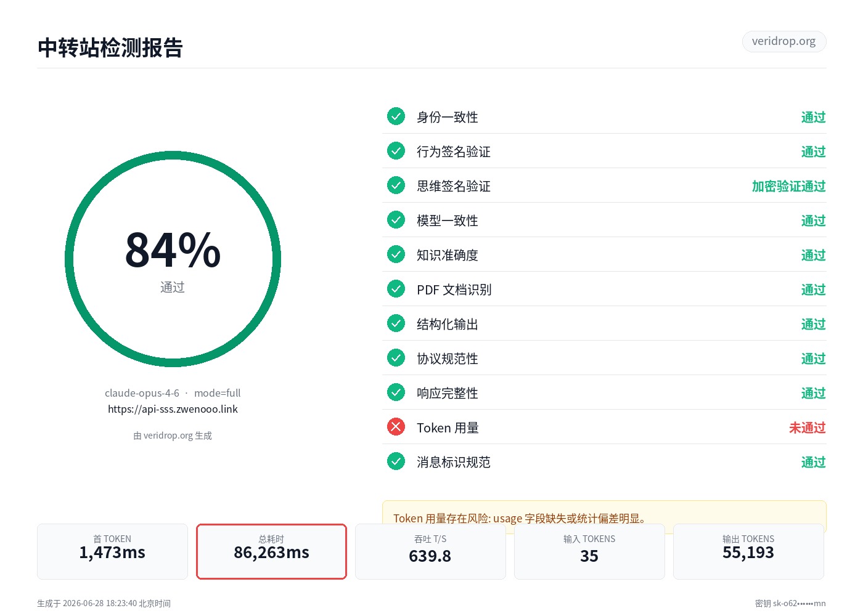Click the green check icon beside 行为签名验证

pyautogui.click(x=396, y=151)
